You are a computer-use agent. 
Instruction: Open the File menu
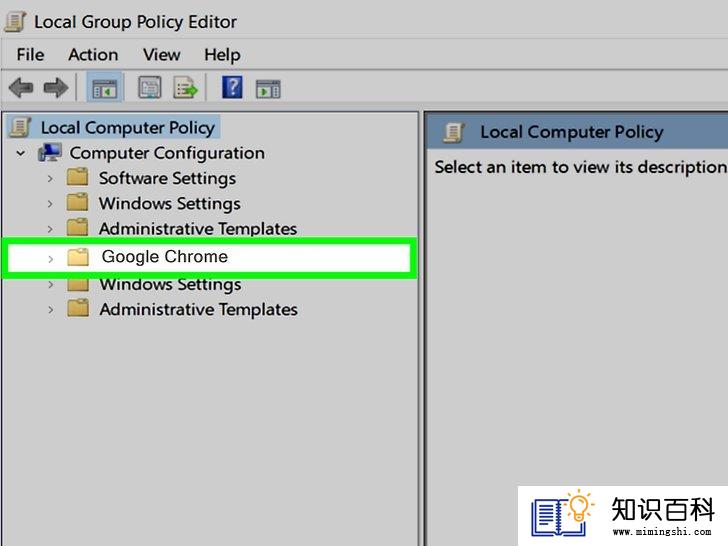(30, 55)
